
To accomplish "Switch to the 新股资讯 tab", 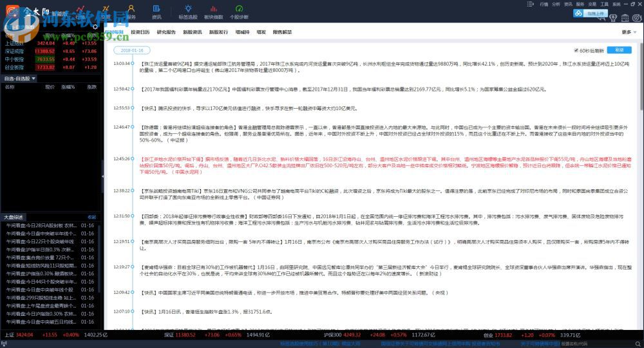I will pyautogui.click(x=192, y=32).
